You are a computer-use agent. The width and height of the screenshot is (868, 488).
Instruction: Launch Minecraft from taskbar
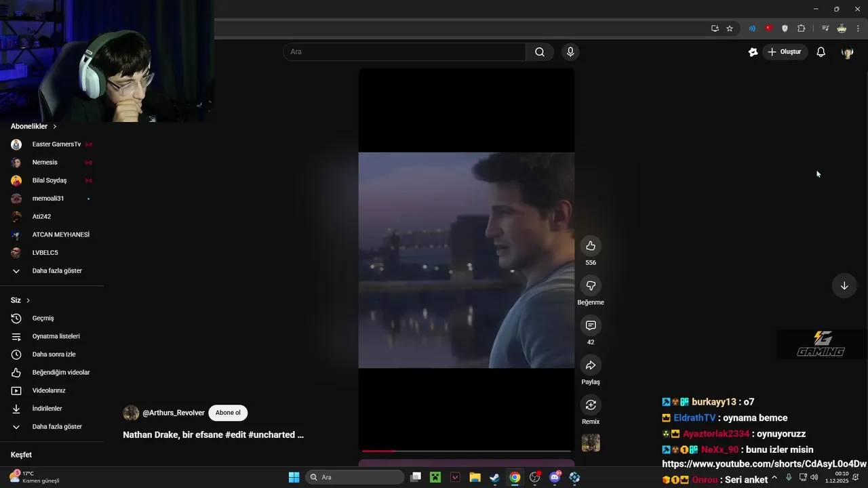click(x=435, y=477)
